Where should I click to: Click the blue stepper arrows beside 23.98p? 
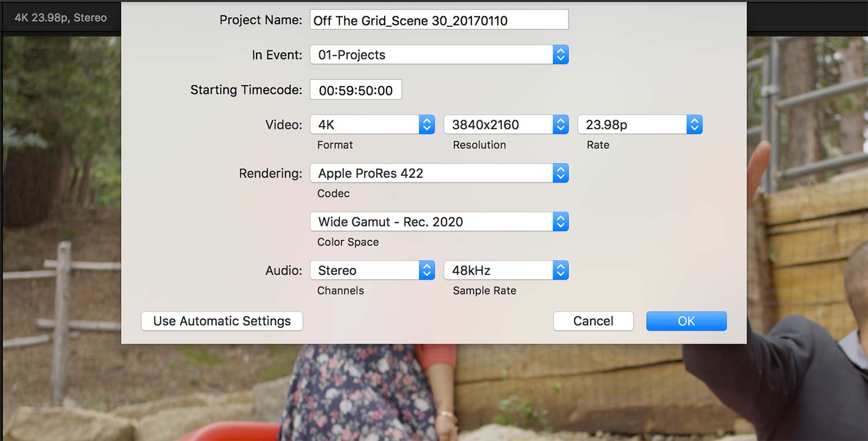point(694,124)
